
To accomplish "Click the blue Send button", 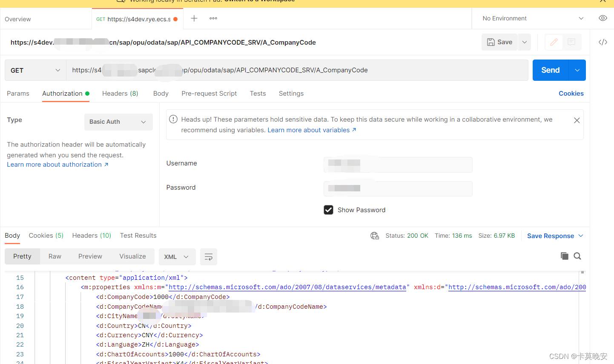I will click(551, 70).
